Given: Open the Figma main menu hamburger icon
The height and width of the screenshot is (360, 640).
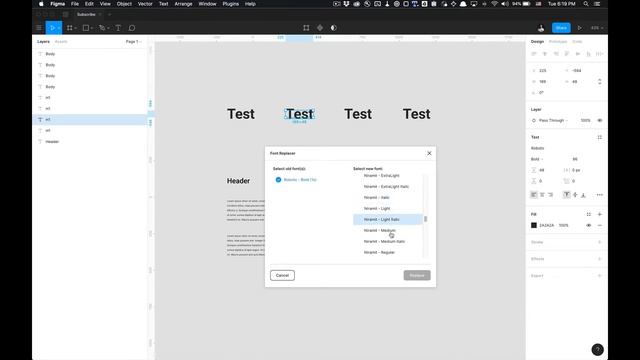Looking at the screenshot, I should click(x=39, y=28).
